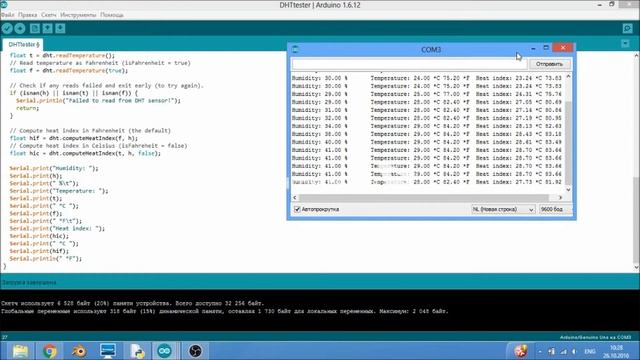Screen dimensions: 640x360
Task: Open the Инструменты menu
Action: (78, 15)
